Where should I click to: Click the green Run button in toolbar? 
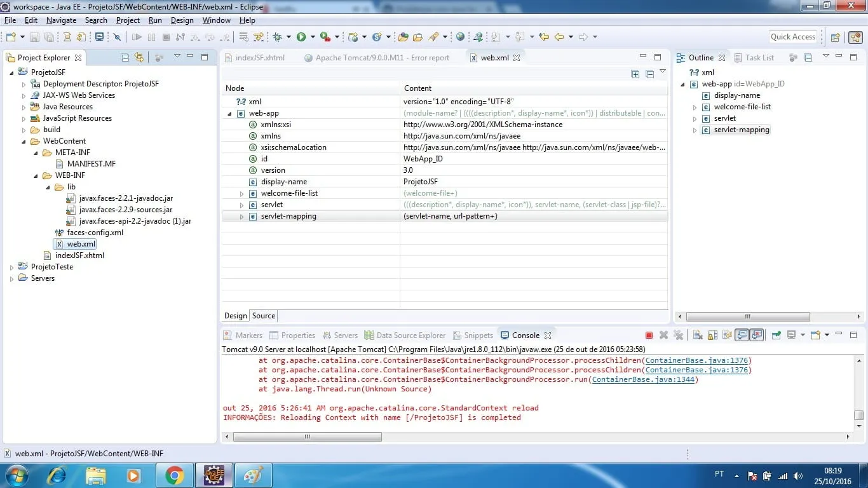tap(301, 37)
